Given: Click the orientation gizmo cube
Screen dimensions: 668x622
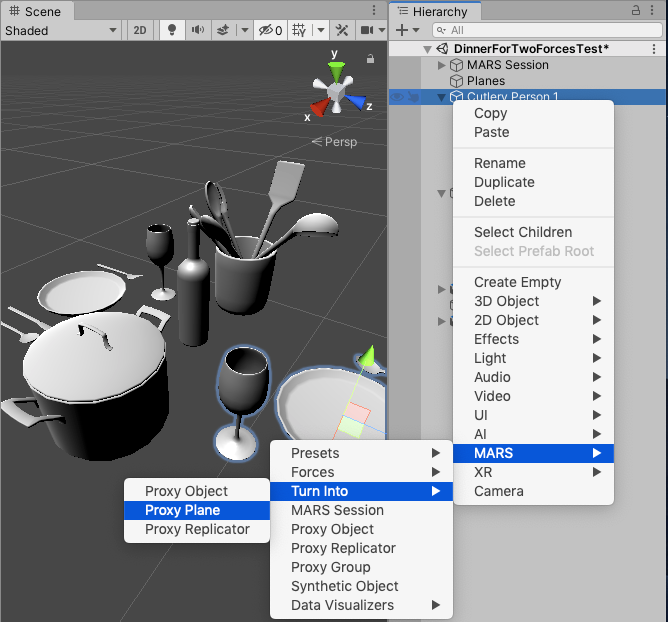Looking at the screenshot, I should click(x=337, y=94).
